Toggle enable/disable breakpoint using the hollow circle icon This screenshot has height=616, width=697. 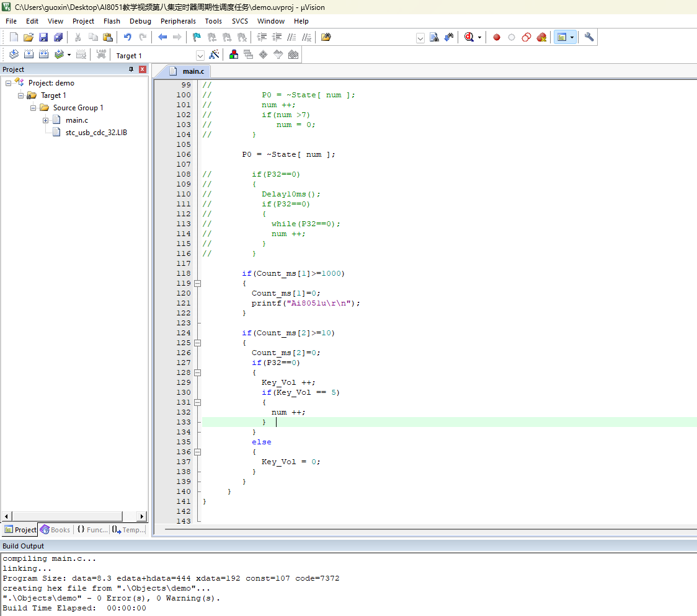click(x=512, y=37)
